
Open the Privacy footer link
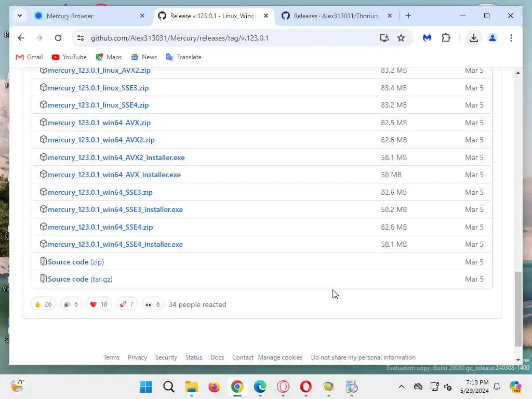pyautogui.click(x=137, y=357)
